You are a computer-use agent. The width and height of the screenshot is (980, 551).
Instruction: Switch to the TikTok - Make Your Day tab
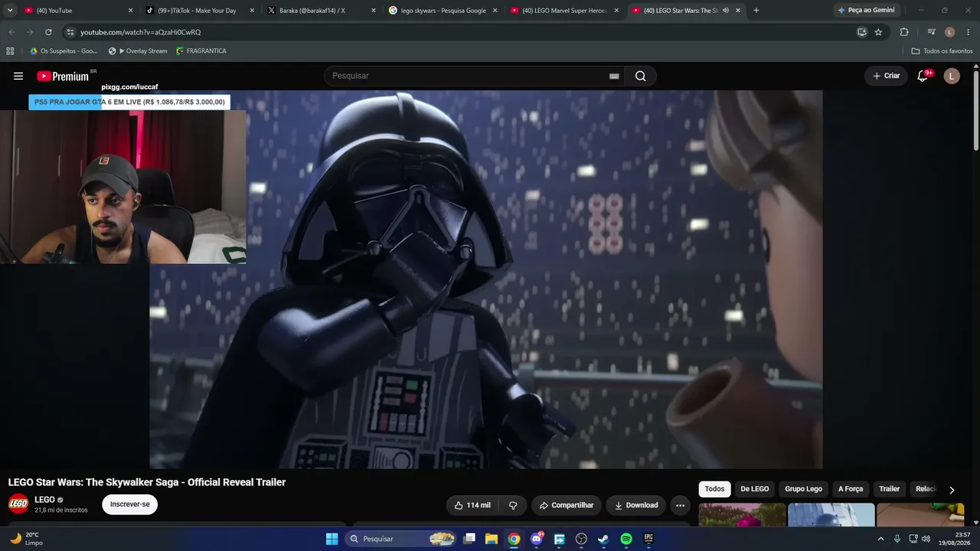[199, 11]
